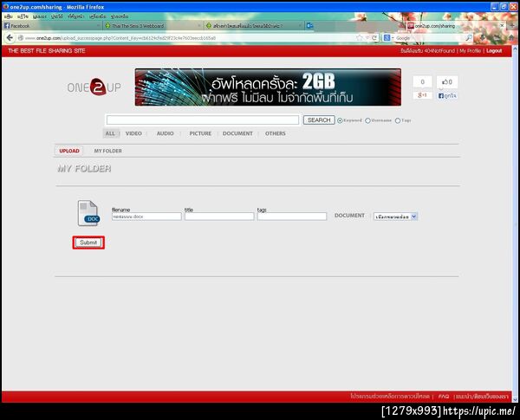Click the FAQ footer link
Viewport: 520px width, 420px height.
pos(444,396)
